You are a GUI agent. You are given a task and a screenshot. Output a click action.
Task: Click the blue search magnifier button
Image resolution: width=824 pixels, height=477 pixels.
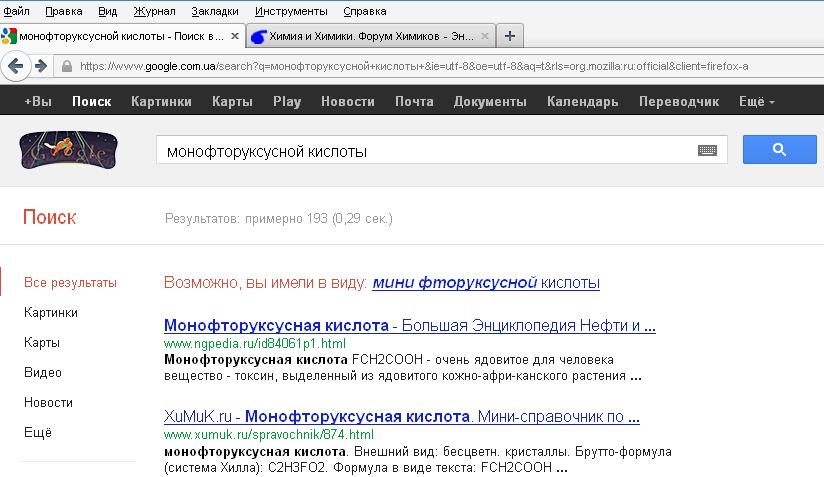pyautogui.click(x=778, y=151)
